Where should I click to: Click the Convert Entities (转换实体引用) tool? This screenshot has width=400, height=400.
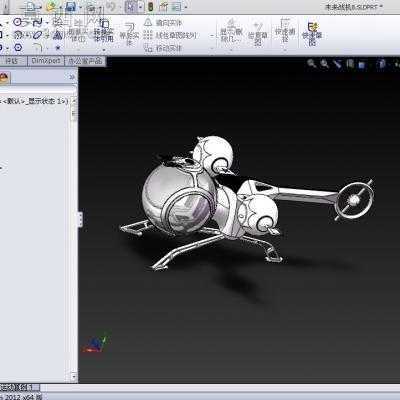tap(104, 31)
